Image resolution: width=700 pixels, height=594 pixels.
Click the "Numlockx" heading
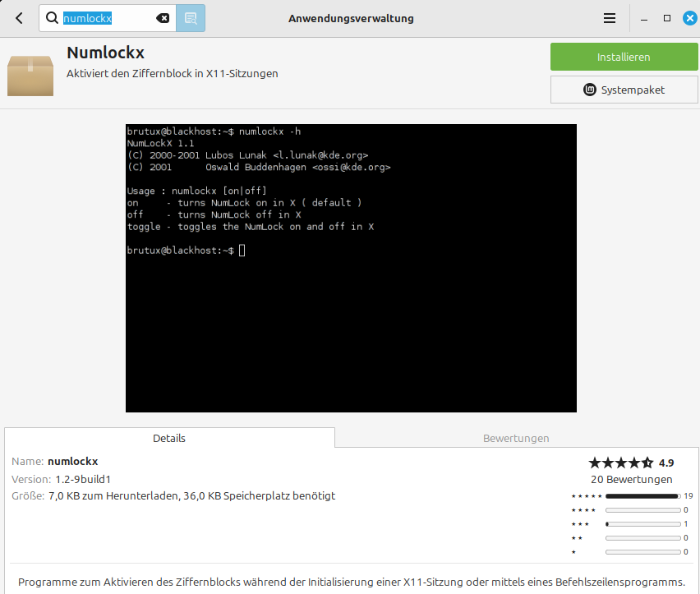[105, 53]
